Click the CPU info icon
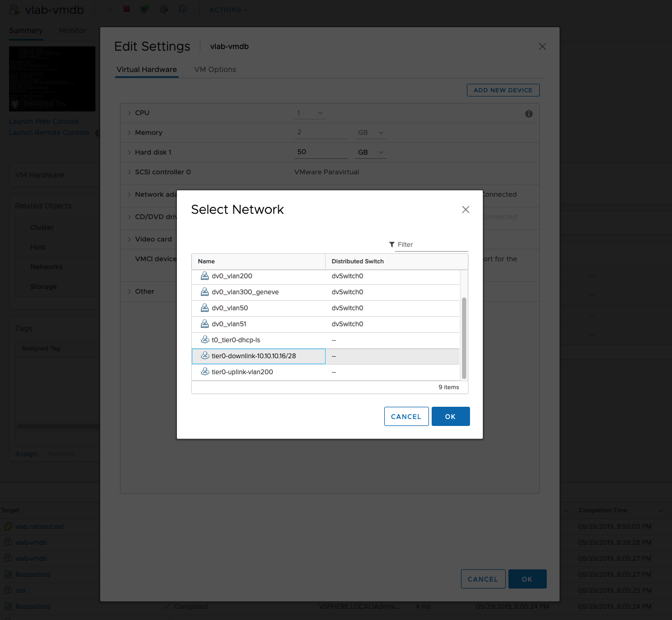The height and width of the screenshot is (620, 672). [529, 114]
